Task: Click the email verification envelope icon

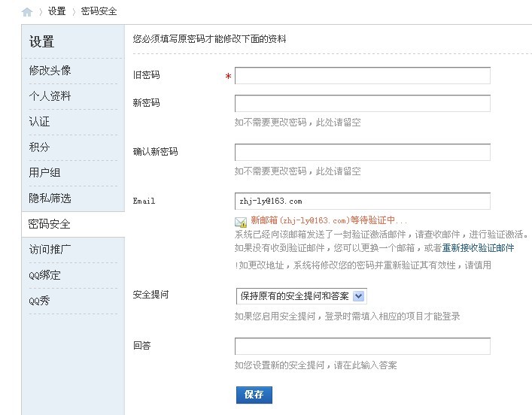Action: click(x=241, y=222)
